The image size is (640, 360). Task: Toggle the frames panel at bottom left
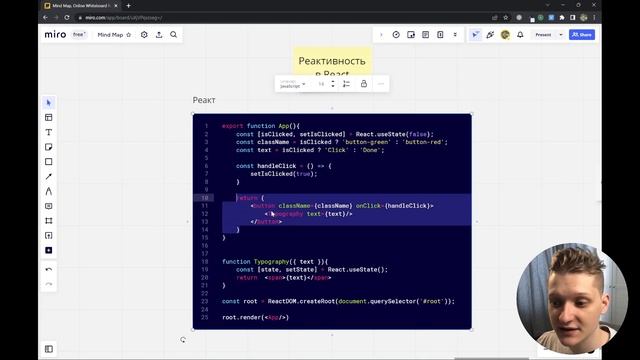(49, 349)
